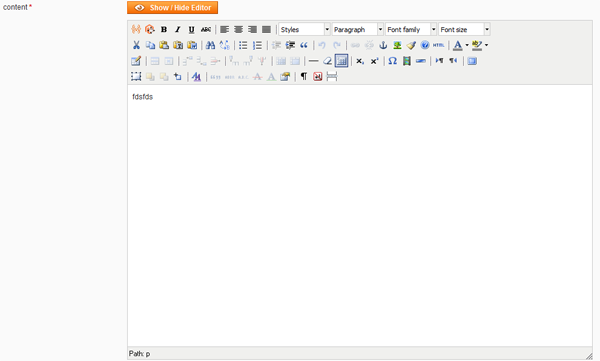Viewport: 600px width, 361px height.
Task: Toggle show paragraph characters pilcrow
Action: tap(304, 77)
